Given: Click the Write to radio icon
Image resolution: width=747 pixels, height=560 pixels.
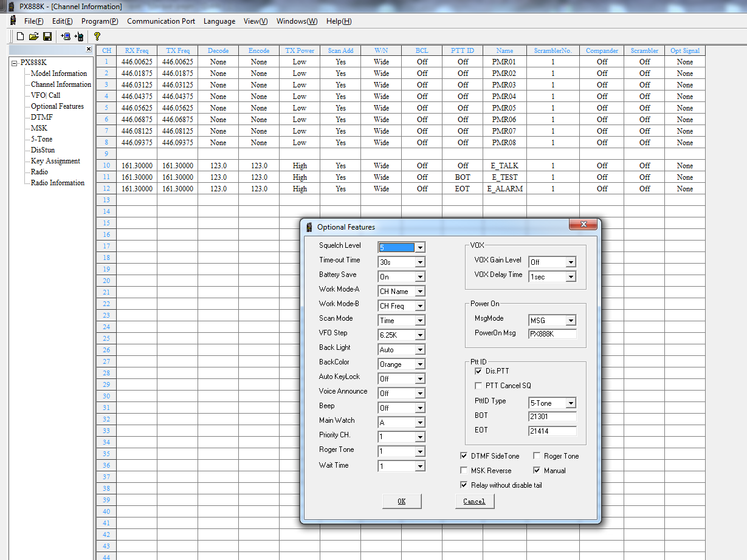Looking at the screenshot, I should (79, 36).
